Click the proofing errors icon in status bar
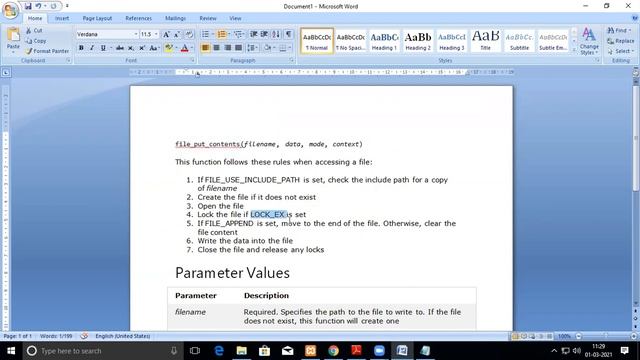The image size is (640, 360). [x=84, y=336]
